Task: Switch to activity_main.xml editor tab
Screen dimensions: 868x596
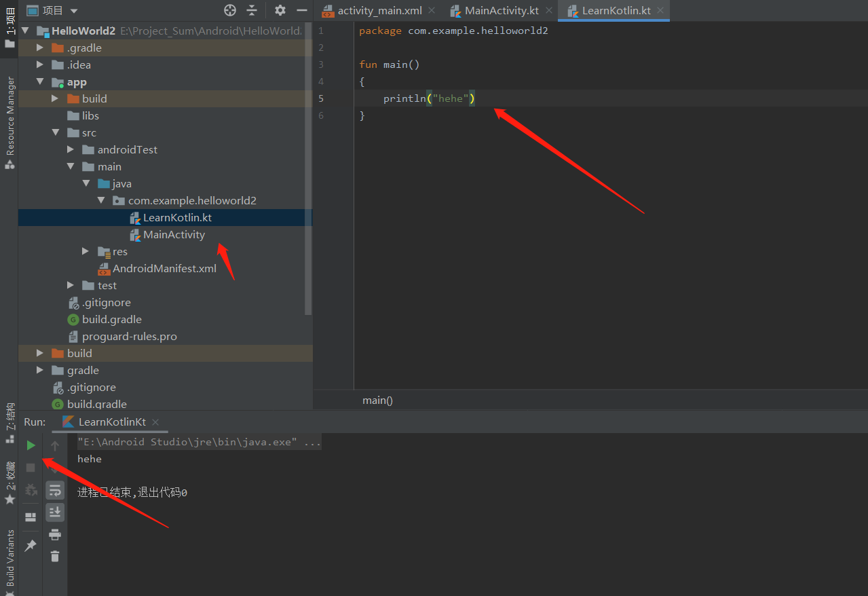Action: pos(379,10)
